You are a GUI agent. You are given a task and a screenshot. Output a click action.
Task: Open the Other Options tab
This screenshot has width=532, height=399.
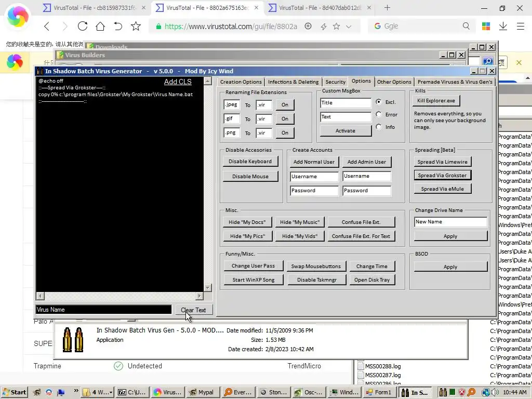pyautogui.click(x=394, y=82)
